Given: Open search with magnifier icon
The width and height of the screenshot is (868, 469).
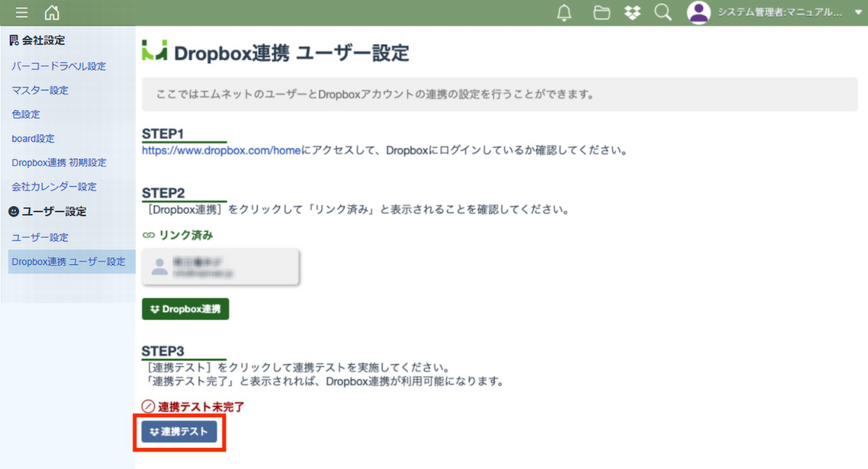Looking at the screenshot, I should (x=663, y=12).
